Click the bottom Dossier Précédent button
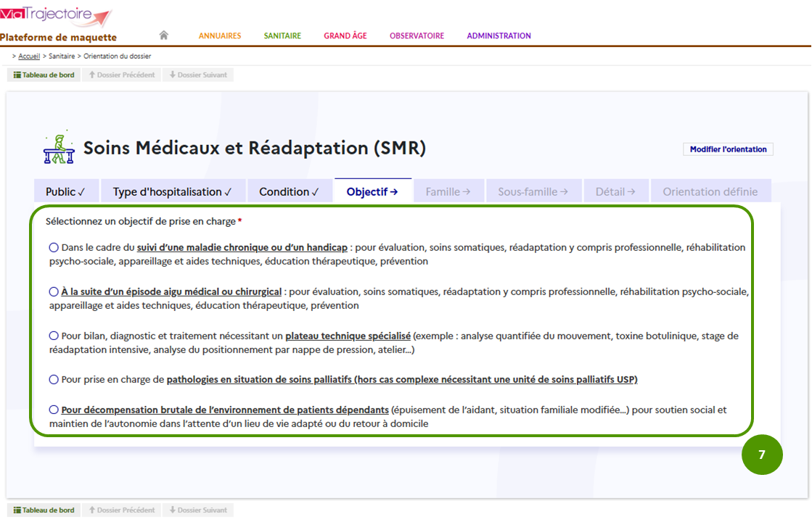This screenshot has height=522, width=812. click(122, 510)
